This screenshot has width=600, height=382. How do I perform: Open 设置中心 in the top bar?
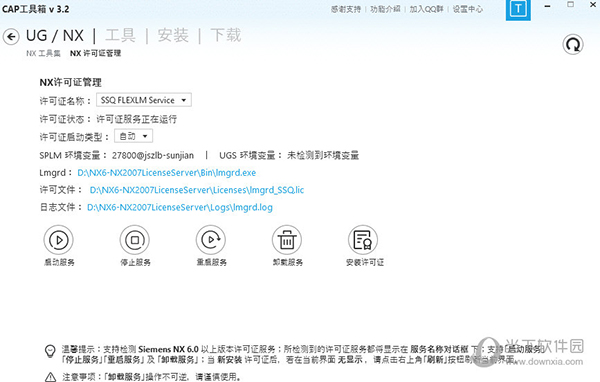coord(468,9)
